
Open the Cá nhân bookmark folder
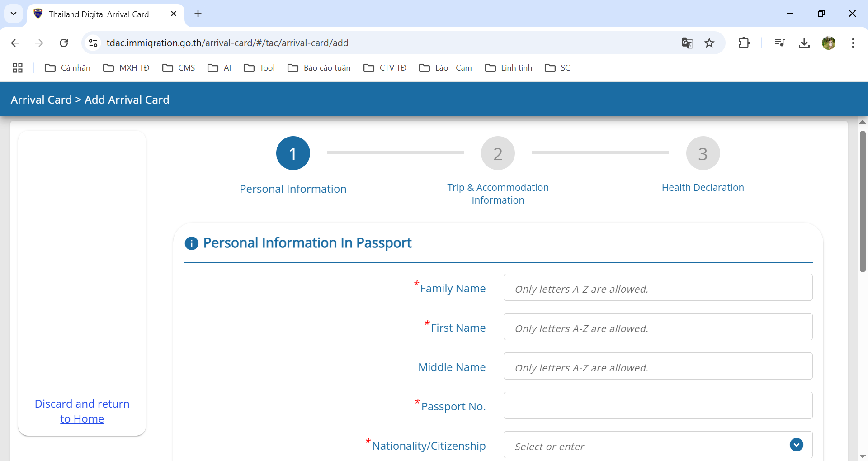[x=68, y=68]
